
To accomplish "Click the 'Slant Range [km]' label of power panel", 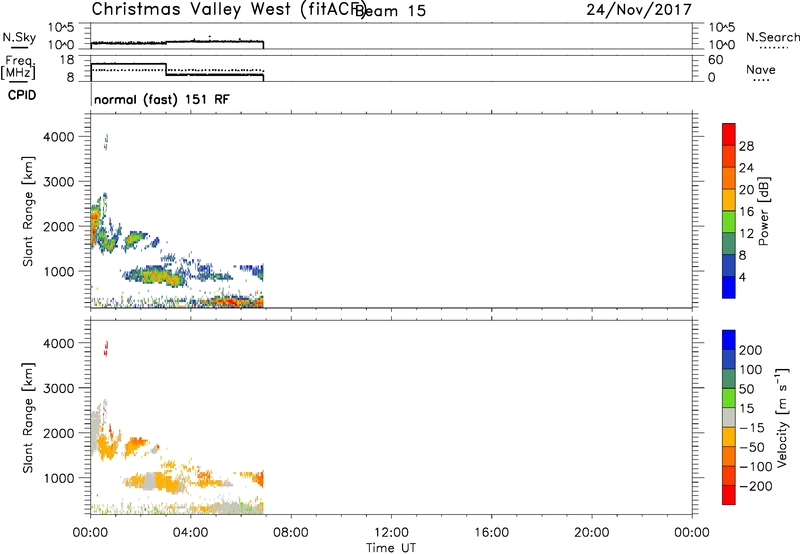I will [28, 211].
